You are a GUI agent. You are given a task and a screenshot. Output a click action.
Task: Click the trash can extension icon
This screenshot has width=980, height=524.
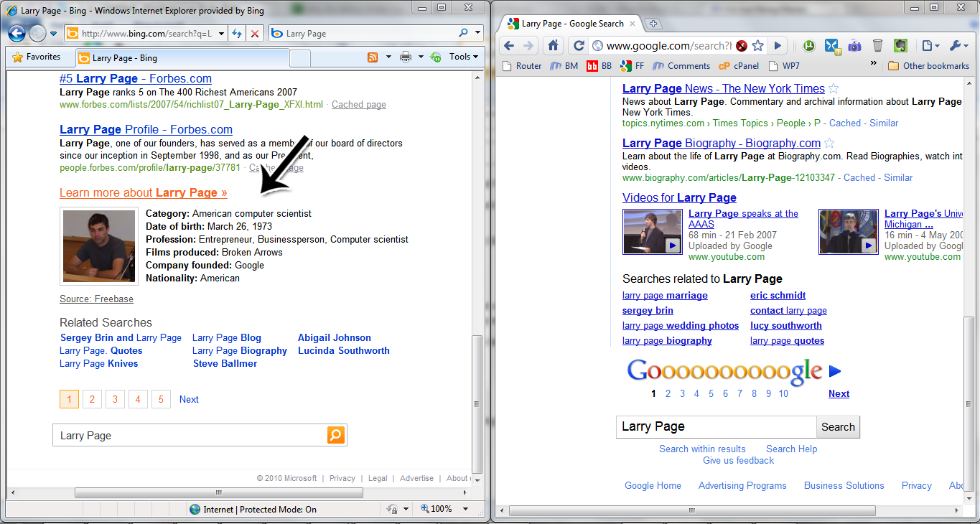click(877, 46)
